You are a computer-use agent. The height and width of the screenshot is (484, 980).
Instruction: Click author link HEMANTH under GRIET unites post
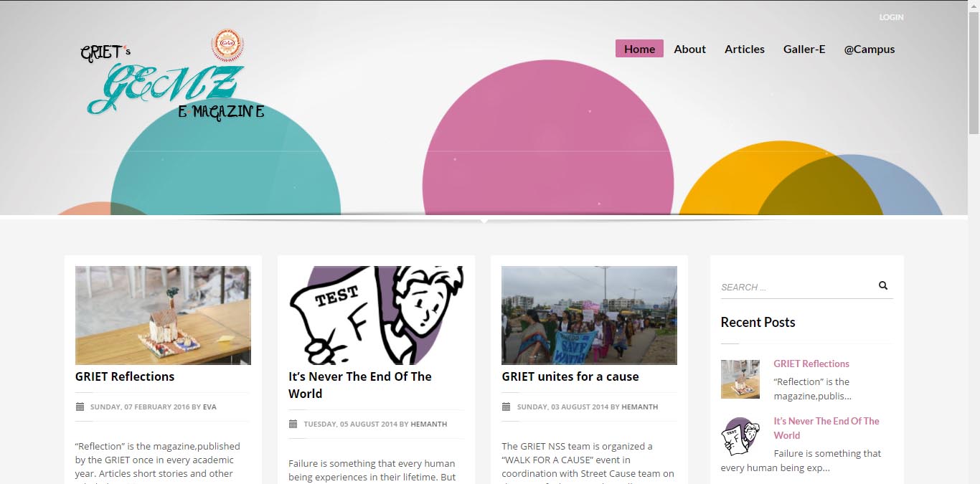639,407
